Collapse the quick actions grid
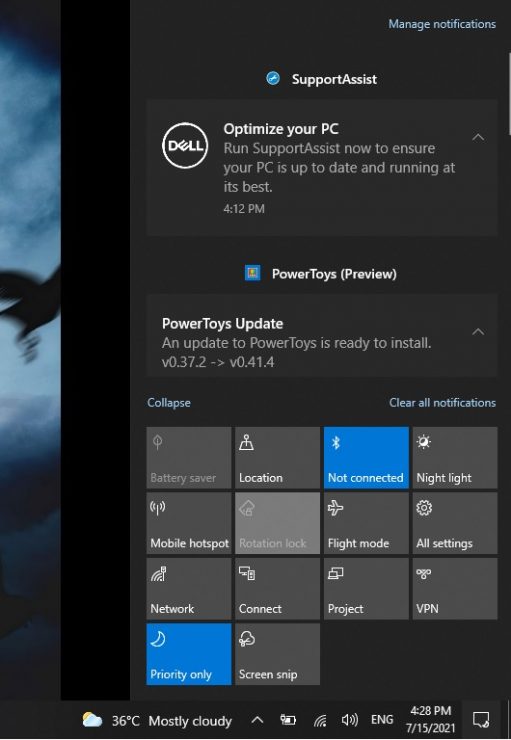Image resolution: width=511 pixels, height=740 pixels. coord(169,403)
